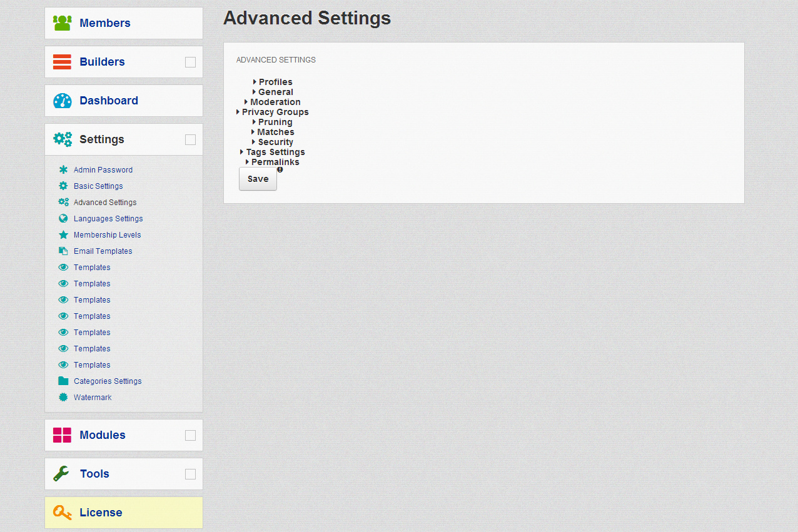Select Advanced Settings text in sidebar submenu
Image resolution: width=798 pixels, height=532 pixels.
(x=105, y=203)
